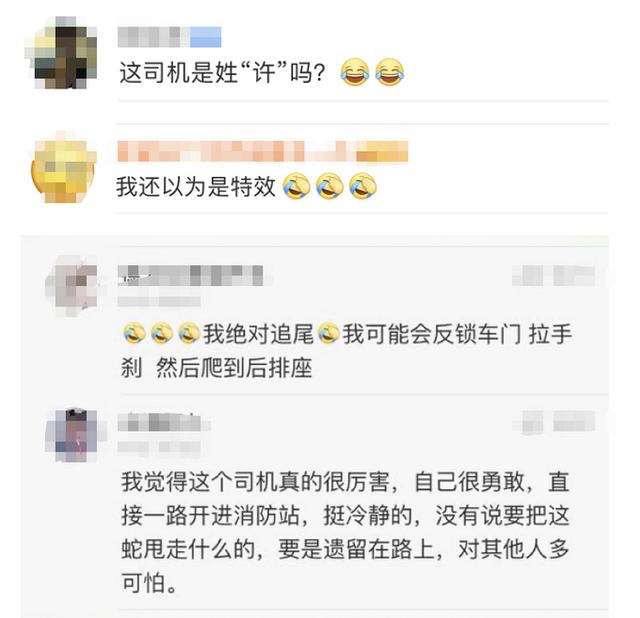Click the last facepalm-laugh emoji after "特效"

point(363,186)
